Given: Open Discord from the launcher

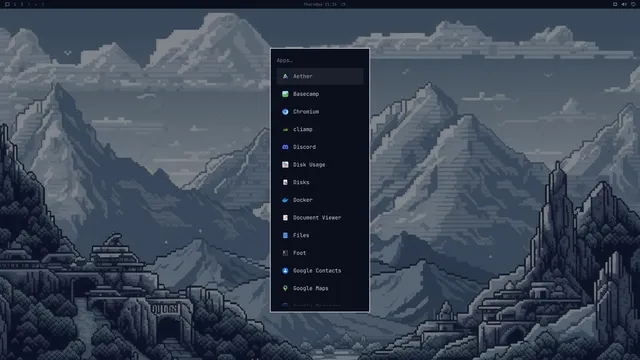Looking at the screenshot, I should coord(320,147).
